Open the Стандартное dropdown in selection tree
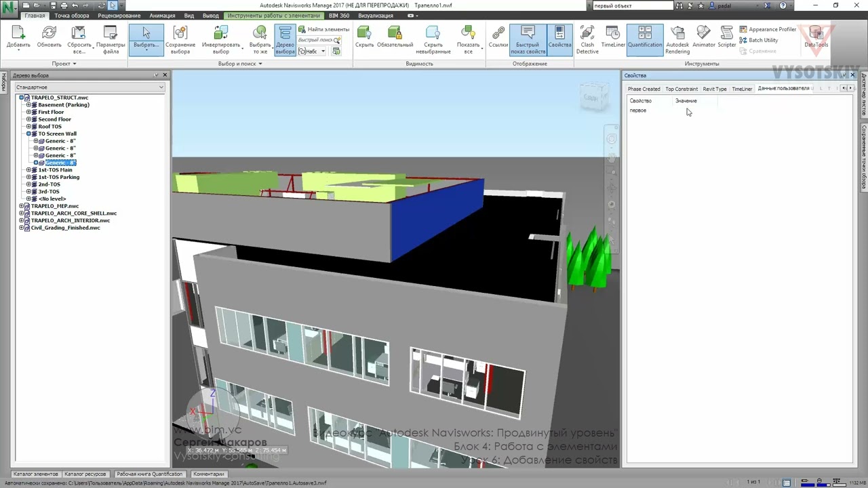The height and width of the screenshot is (488, 868). coord(90,87)
